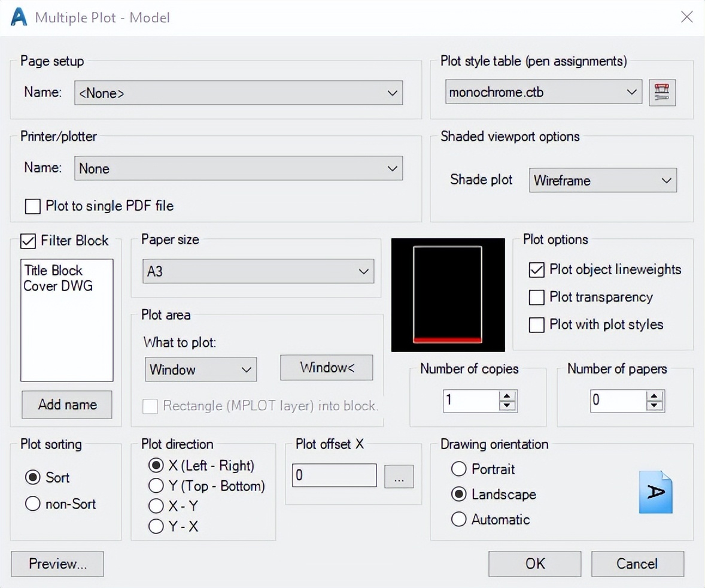The height and width of the screenshot is (588, 705).
Task: Click the edit plot style table icon
Action: pyautogui.click(x=662, y=92)
